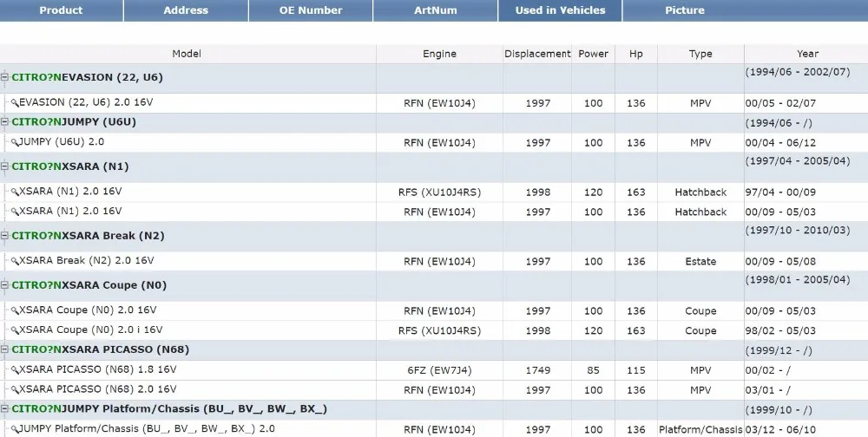Image resolution: width=868 pixels, height=437 pixels.
Task: Select the OE Number tab
Action: tap(311, 10)
